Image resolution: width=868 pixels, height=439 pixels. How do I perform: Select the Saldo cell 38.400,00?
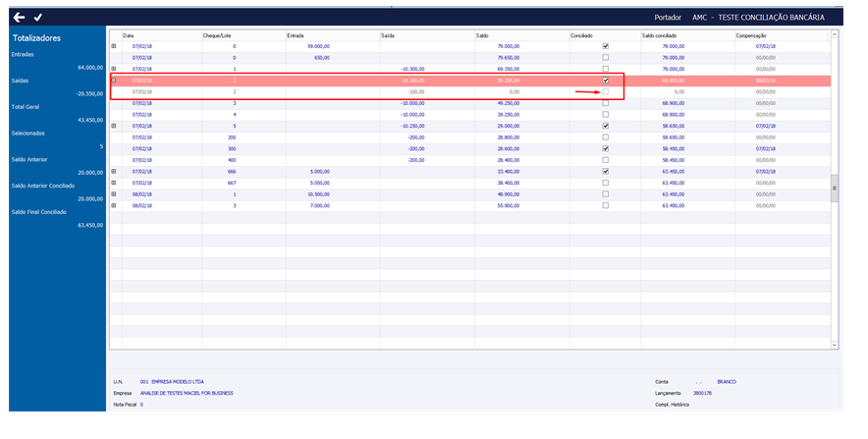pos(509,183)
